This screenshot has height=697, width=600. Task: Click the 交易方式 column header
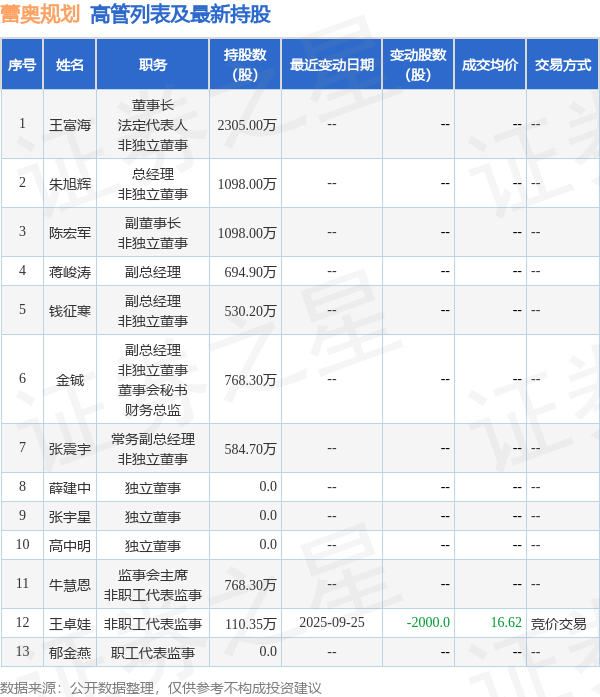[563, 65]
